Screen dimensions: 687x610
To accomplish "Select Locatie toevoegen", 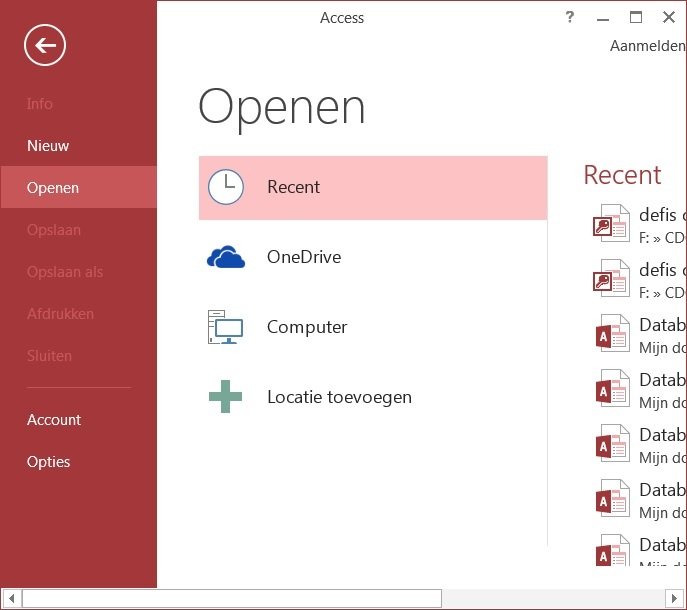I will click(x=373, y=397).
